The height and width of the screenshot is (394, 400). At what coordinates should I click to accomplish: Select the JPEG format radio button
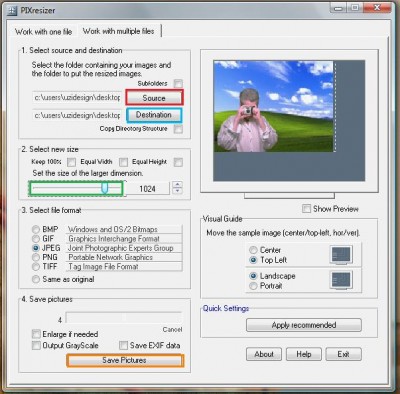(36, 248)
